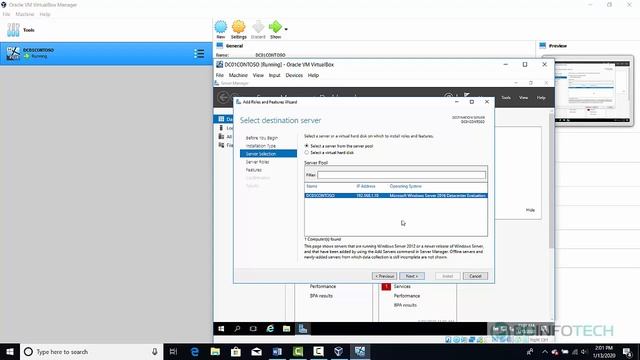
Task: Open Microsoft Edge on host taskbar
Action: pos(195,352)
